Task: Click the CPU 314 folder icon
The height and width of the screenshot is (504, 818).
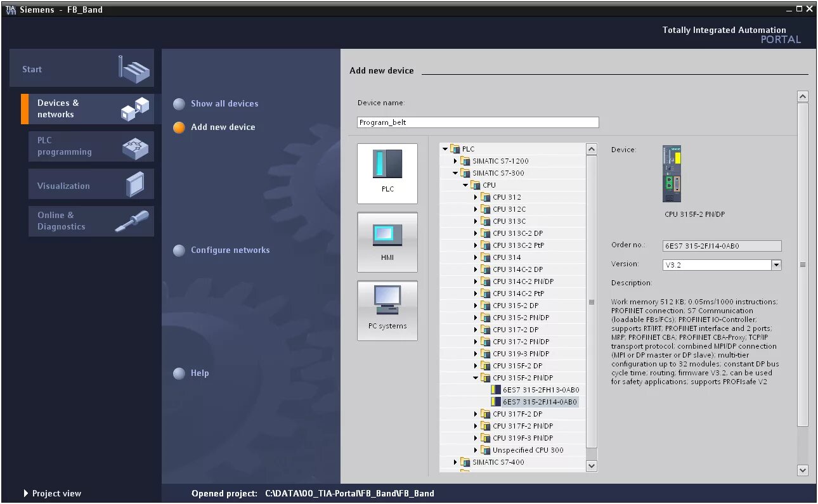Action: 486,257
